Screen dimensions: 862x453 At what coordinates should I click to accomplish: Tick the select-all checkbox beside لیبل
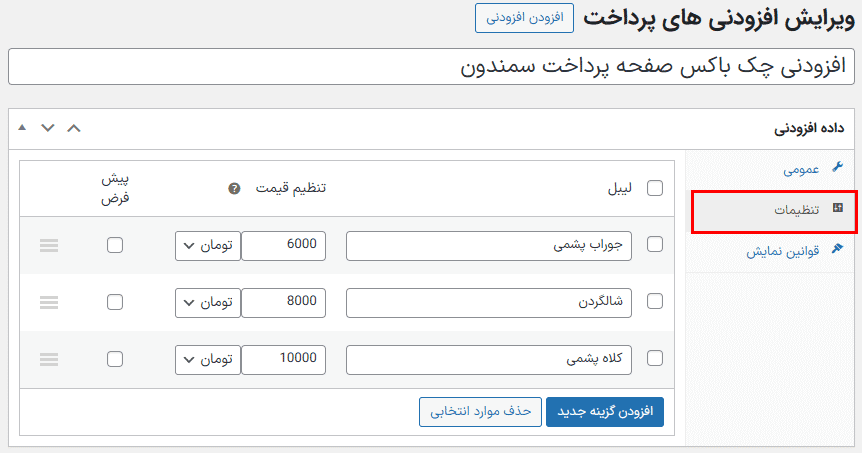click(x=655, y=188)
